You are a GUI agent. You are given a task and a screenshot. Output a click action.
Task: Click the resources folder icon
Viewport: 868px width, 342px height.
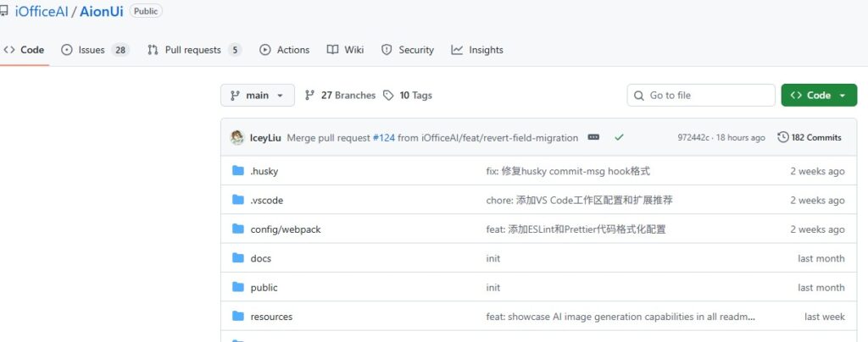[238, 317]
